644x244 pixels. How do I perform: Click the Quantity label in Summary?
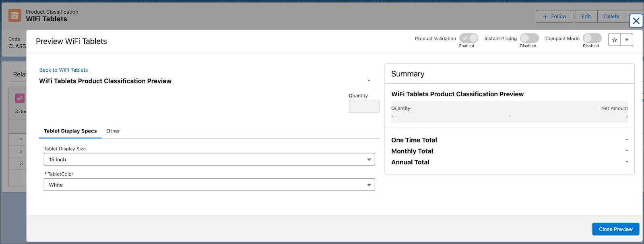400,108
